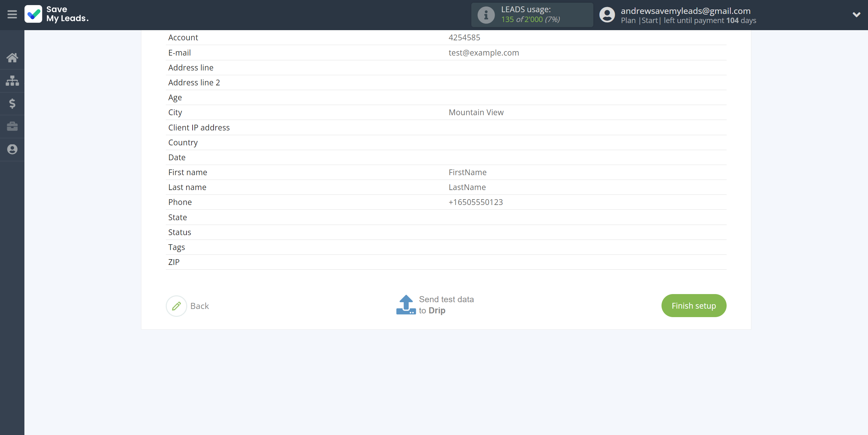The width and height of the screenshot is (868, 435).
Task: Click the plan and payment days text
Action: click(x=688, y=20)
